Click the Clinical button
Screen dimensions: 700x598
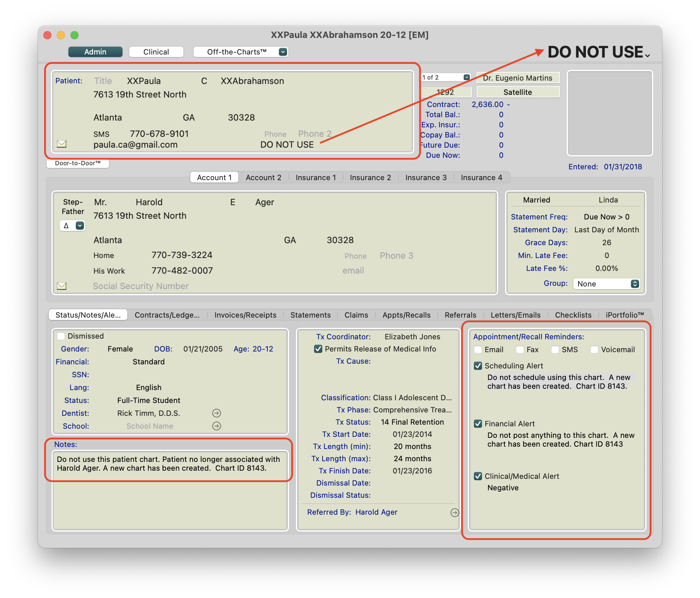tap(156, 52)
